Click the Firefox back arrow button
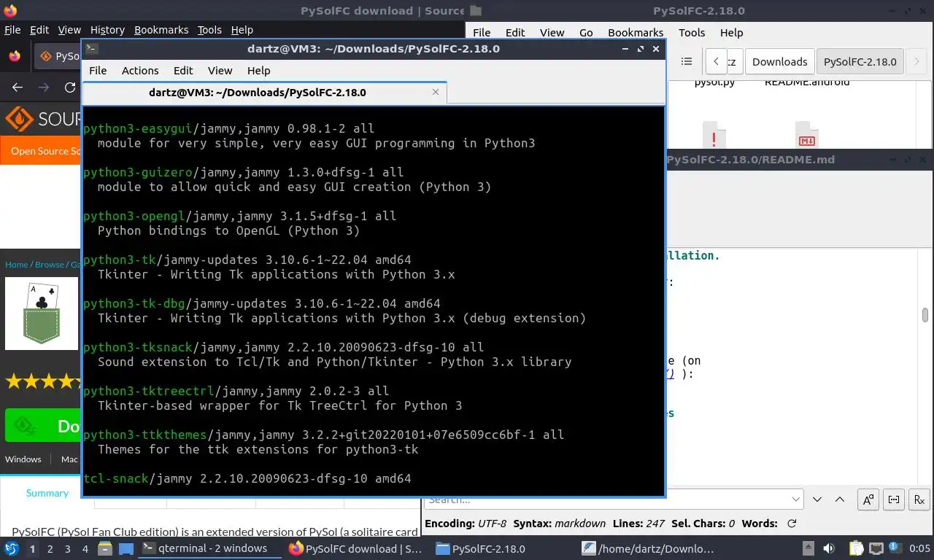The image size is (934, 560). [18, 87]
